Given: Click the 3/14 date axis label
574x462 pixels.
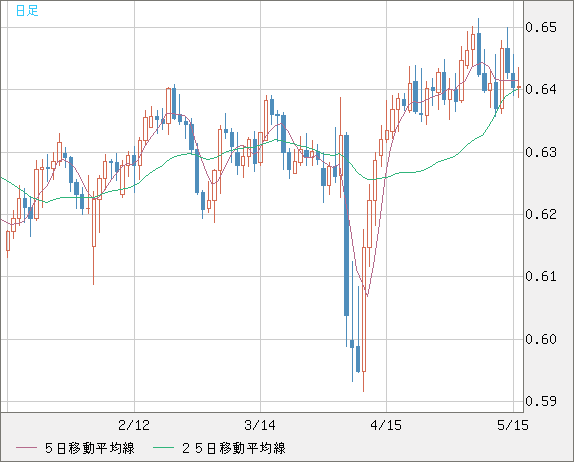Looking at the screenshot, I should pos(260,425).
